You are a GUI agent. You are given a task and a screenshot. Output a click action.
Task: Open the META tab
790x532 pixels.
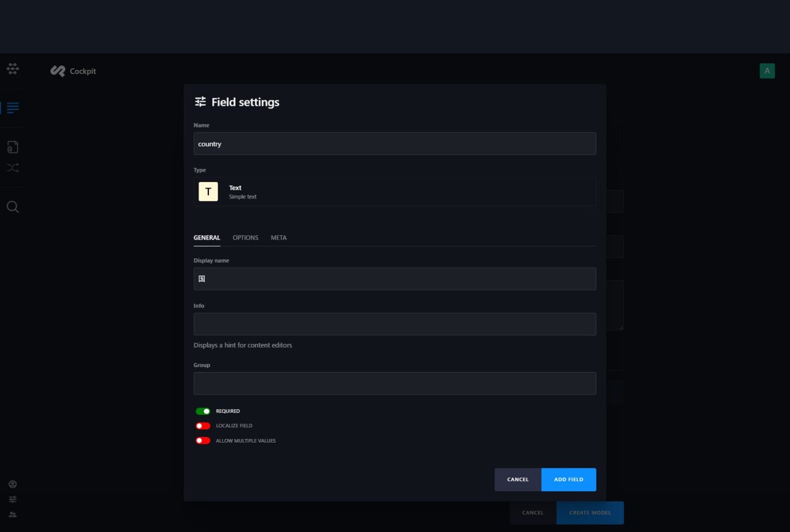click(278, 237)
